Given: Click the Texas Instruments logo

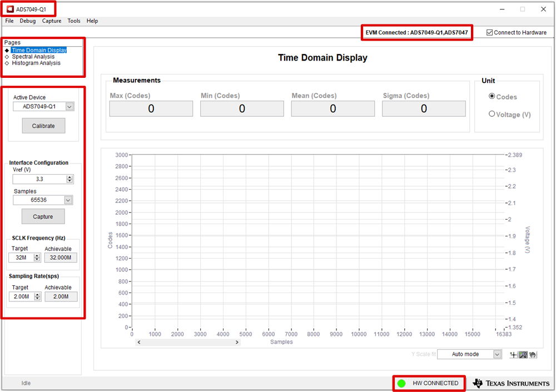Looking at the screenshot, I should (x=511, y=383).
